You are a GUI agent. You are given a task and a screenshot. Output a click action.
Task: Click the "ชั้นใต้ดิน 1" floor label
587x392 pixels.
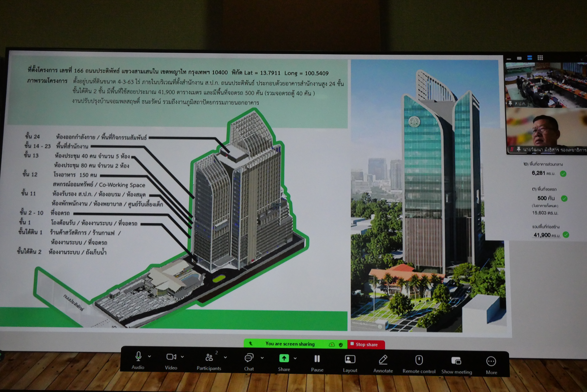30,232
